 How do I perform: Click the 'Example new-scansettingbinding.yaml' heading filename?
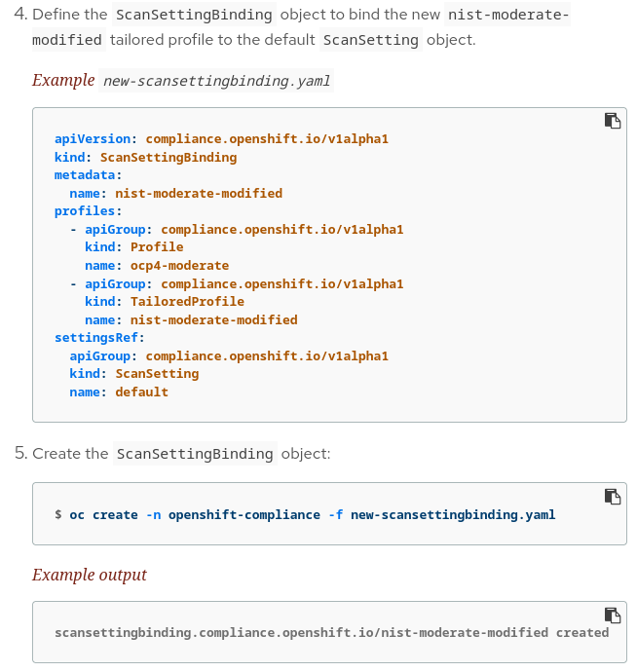217,81
